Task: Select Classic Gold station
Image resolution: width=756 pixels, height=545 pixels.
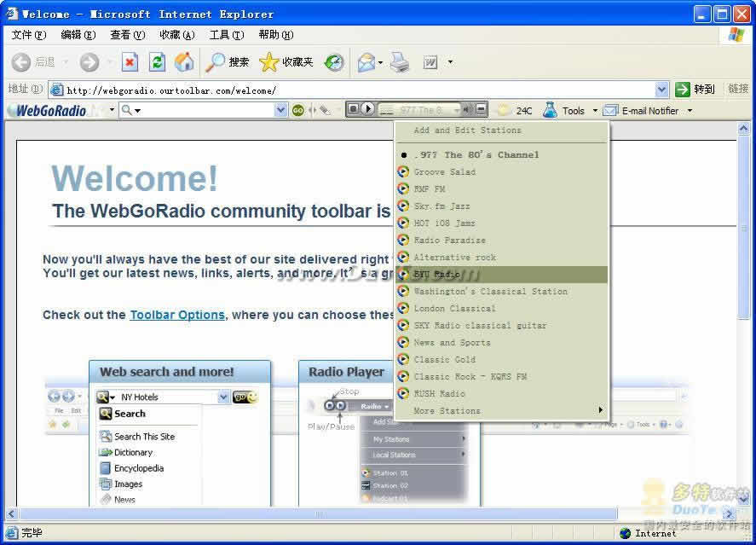Action: [501, 360]
